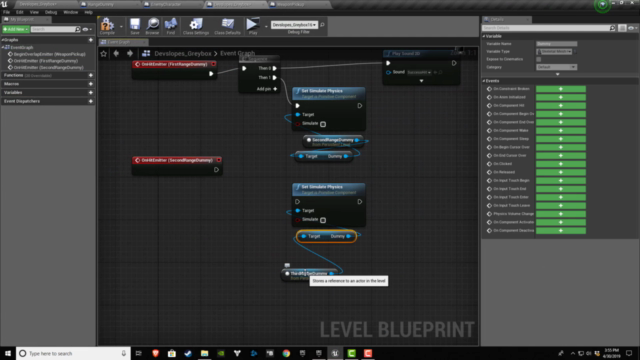This screenshot has width=640, height=360.
Task: Open Class Defaults
Action: click(227, 26)
